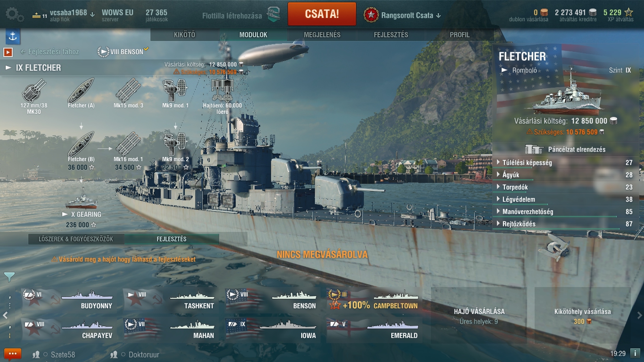Click the red CSATA! battle button
The height and width of the screenshot is (362, 644).
pyautogui.click(x=322, y=14)
